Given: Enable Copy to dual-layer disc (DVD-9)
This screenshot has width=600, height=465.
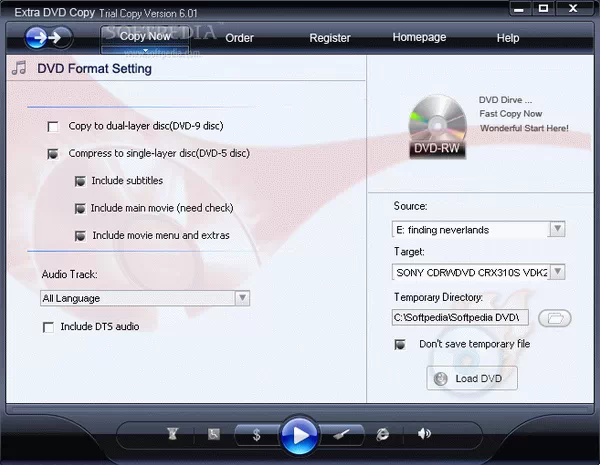Looking at the screenshot, I should click(x=53, y=126).
